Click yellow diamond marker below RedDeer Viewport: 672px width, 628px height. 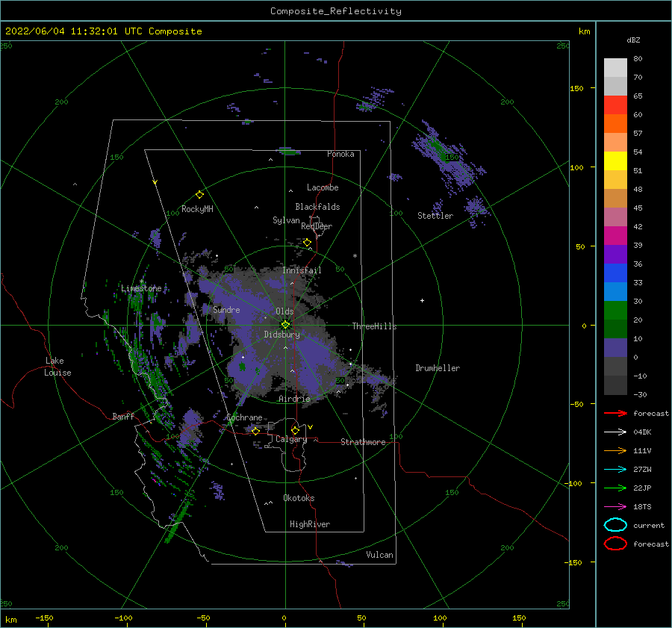click(307, 243)
